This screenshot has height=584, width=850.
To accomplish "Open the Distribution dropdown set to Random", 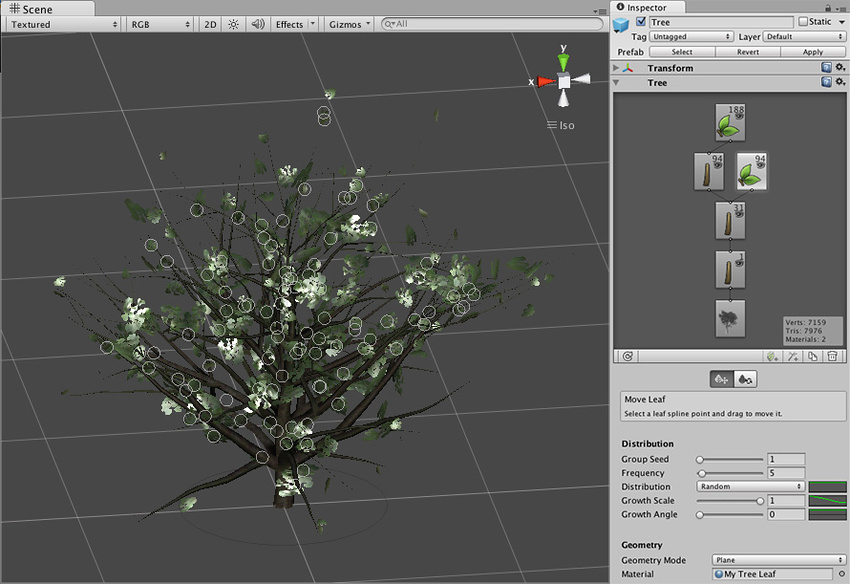I will point(750,487).
